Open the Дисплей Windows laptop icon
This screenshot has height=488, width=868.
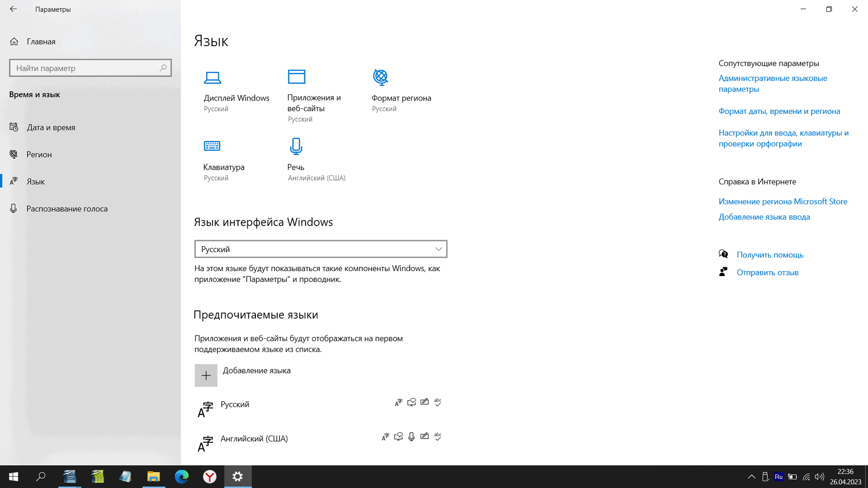[212, 78]
